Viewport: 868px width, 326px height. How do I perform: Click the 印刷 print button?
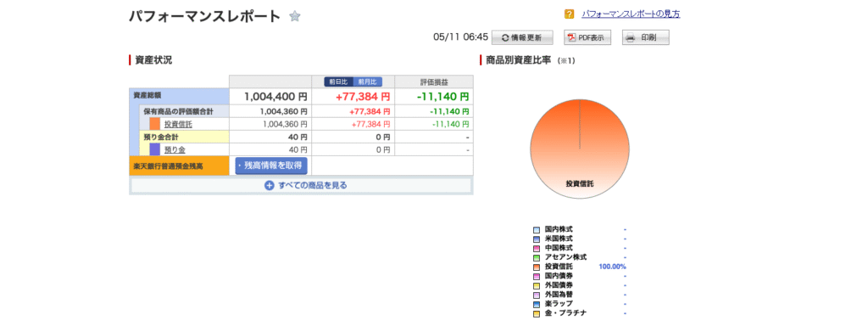click(x=645, y=37)
